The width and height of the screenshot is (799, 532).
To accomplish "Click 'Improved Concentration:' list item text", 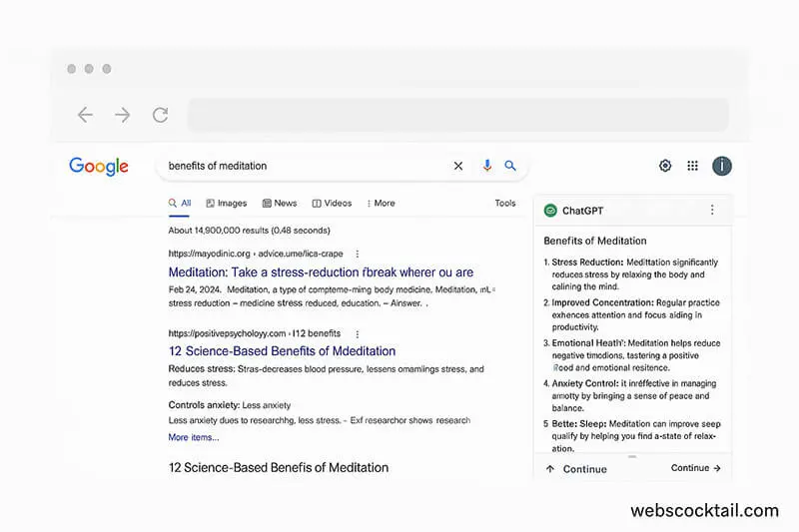I will [602, 302].
